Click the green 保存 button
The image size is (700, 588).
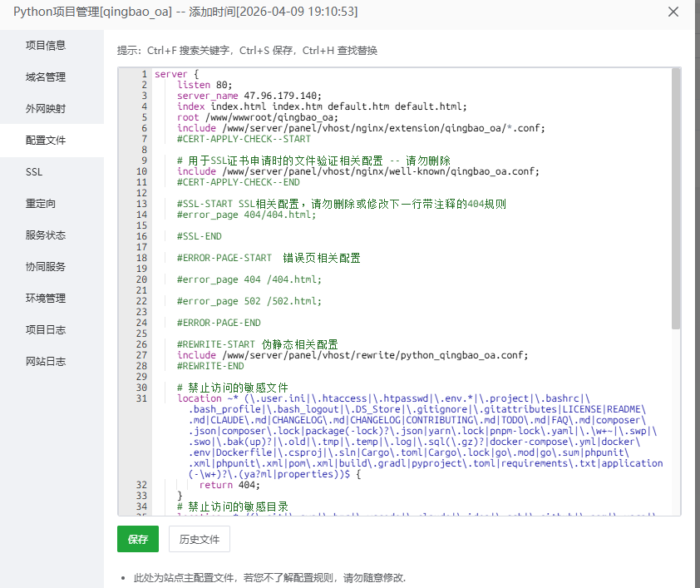point(137,539)
